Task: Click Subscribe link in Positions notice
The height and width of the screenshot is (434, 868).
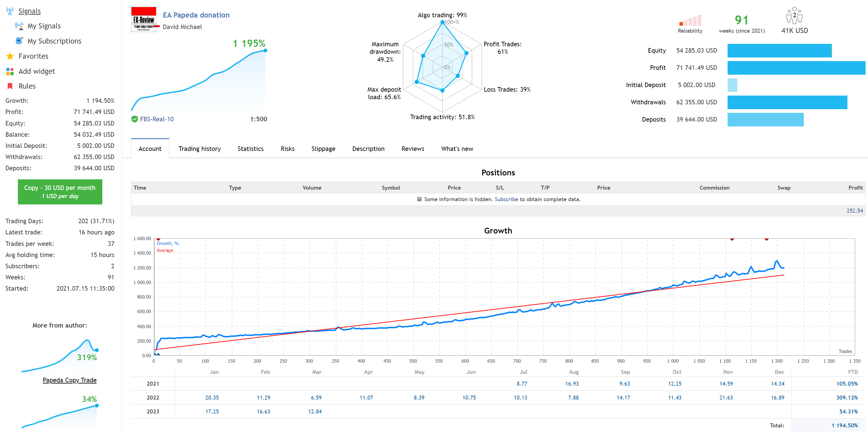Action: click(506, 199)
